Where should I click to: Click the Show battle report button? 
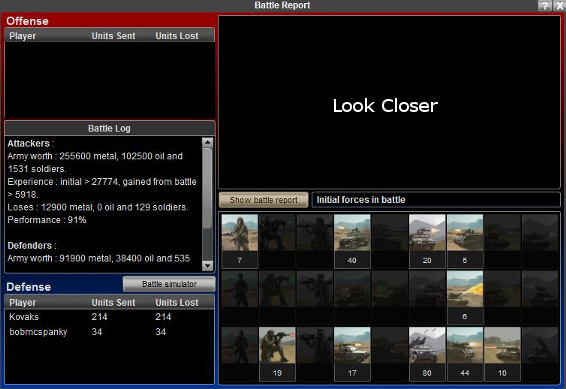coord(264,200)
